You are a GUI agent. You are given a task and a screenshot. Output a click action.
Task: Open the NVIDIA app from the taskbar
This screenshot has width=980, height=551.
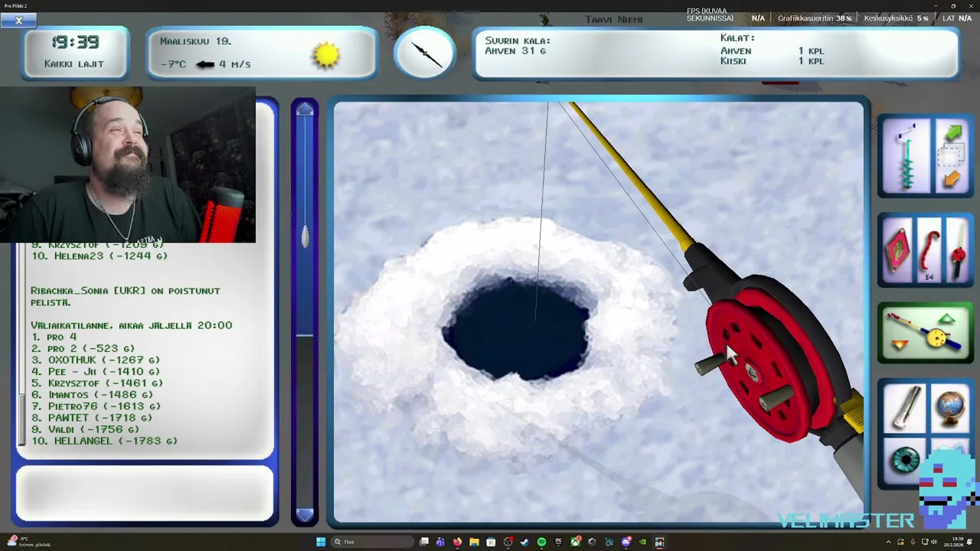[x=642, y=542]
